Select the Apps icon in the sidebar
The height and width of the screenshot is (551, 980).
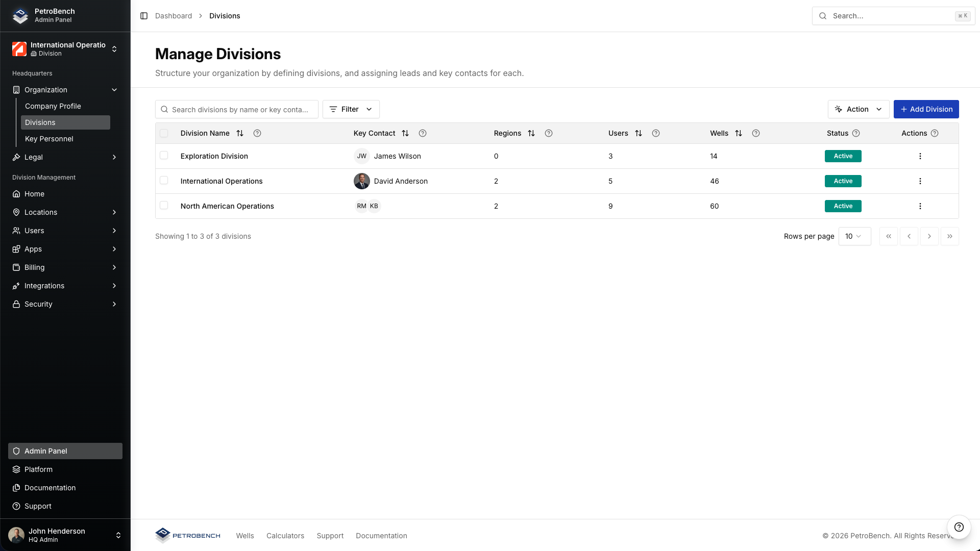(16, 249)
